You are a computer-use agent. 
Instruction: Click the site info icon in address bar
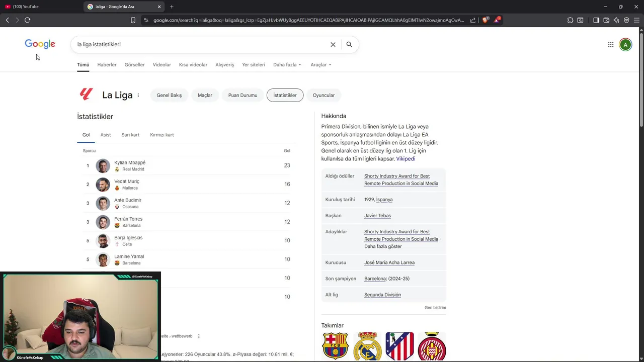click(146, 20)
